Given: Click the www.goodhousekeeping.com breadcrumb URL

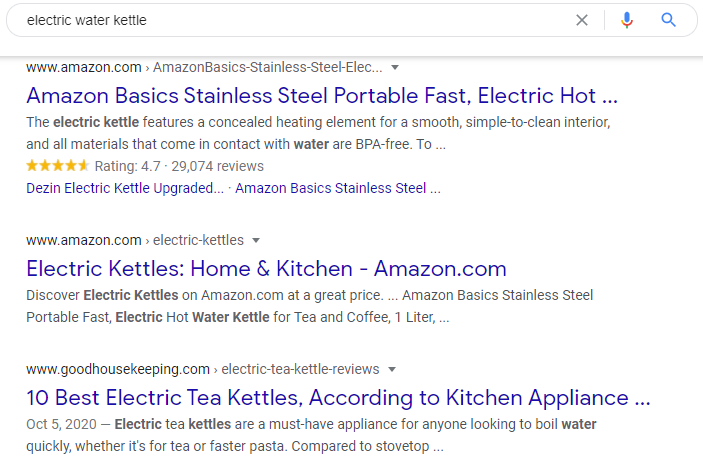Looking at the screenshot, I should [x=203, y=369].
